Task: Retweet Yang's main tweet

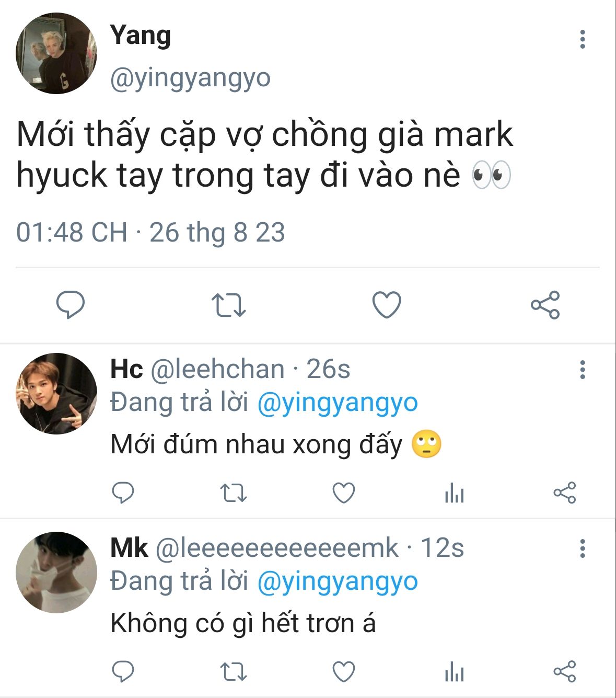Action: point(228,305)
